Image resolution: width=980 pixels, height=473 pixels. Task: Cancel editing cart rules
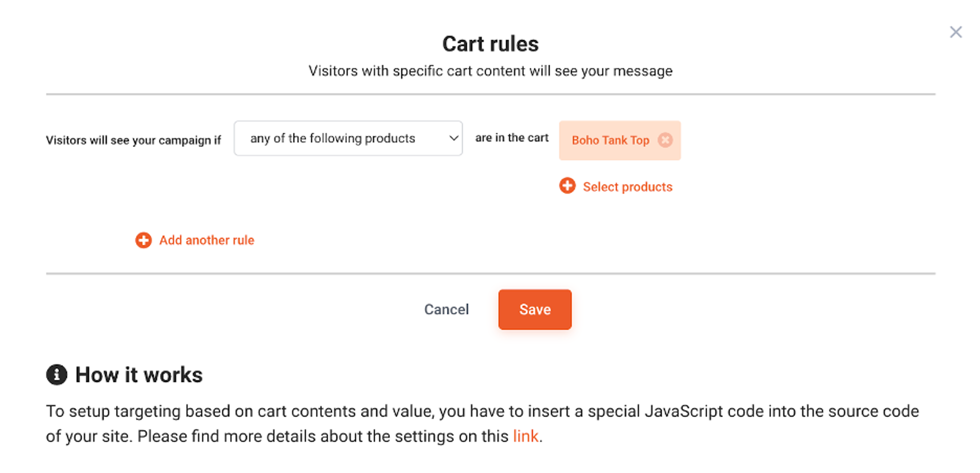click(x=447, y=309)
